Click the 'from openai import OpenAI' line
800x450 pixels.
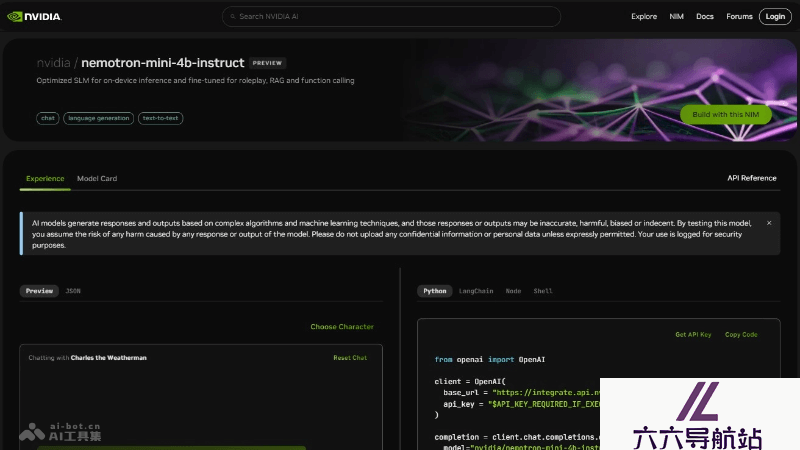tap(490, 360)
